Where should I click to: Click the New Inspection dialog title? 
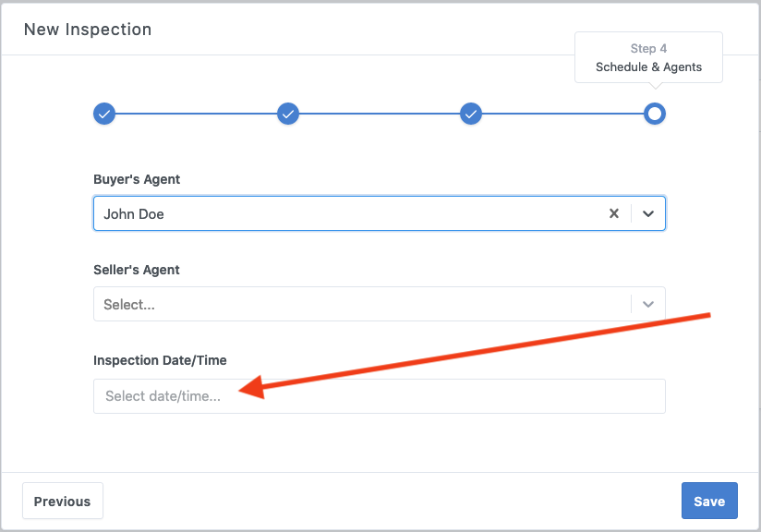88,30
